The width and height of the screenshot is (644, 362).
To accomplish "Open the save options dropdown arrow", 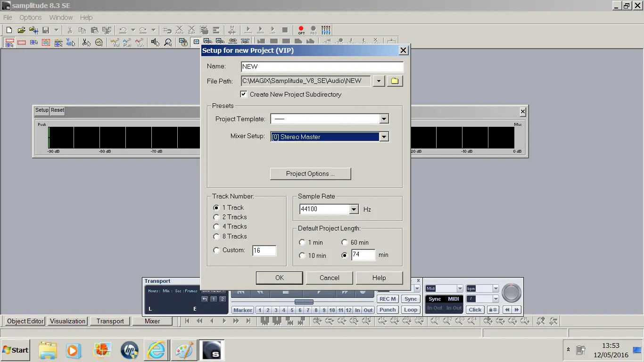I will click(56, 30).
